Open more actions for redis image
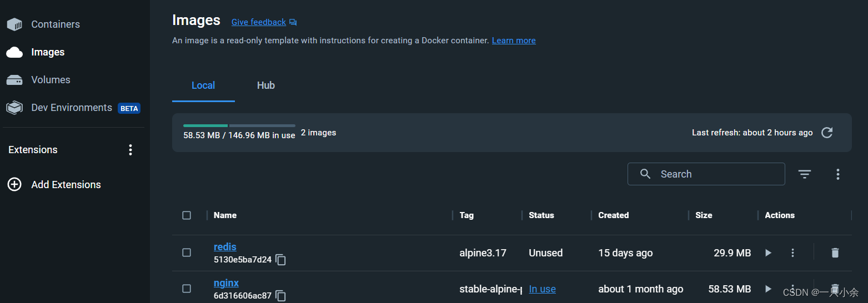Viewport: 868px width, 303px height. point(792,253)
